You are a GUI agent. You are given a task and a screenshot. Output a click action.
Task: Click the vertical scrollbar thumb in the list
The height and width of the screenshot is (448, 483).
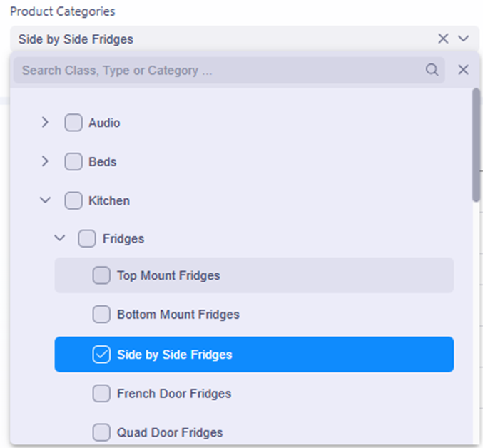[476, 143]
